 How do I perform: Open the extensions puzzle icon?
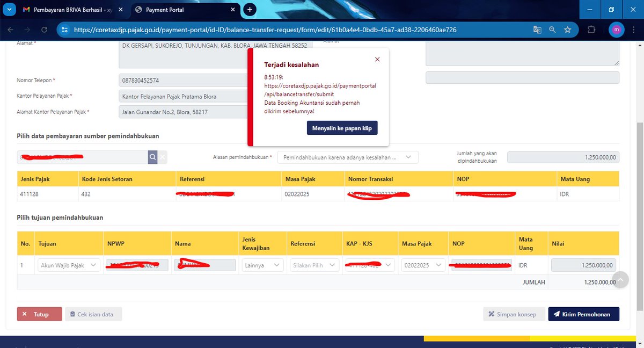pos(591,30)
